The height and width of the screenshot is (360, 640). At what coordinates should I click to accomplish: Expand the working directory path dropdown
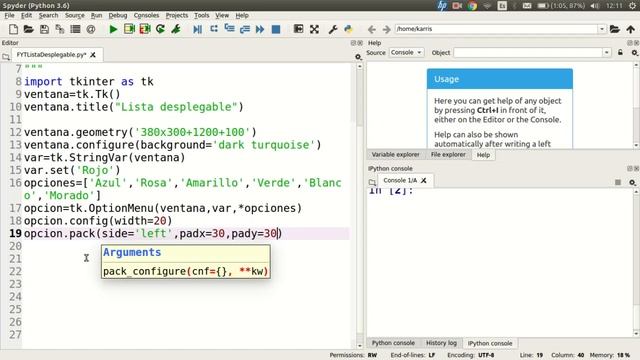(602, 29)
